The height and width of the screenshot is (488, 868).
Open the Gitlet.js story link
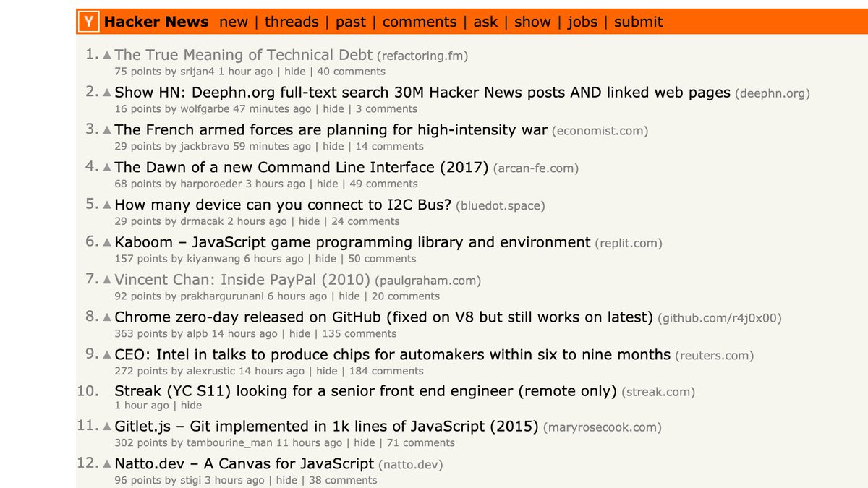click(x=326, y=427)
